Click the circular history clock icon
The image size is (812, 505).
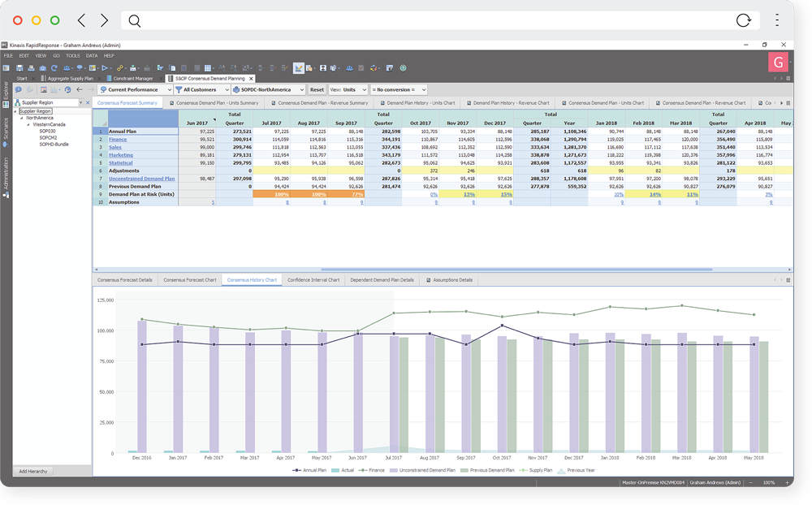(67, 89)
